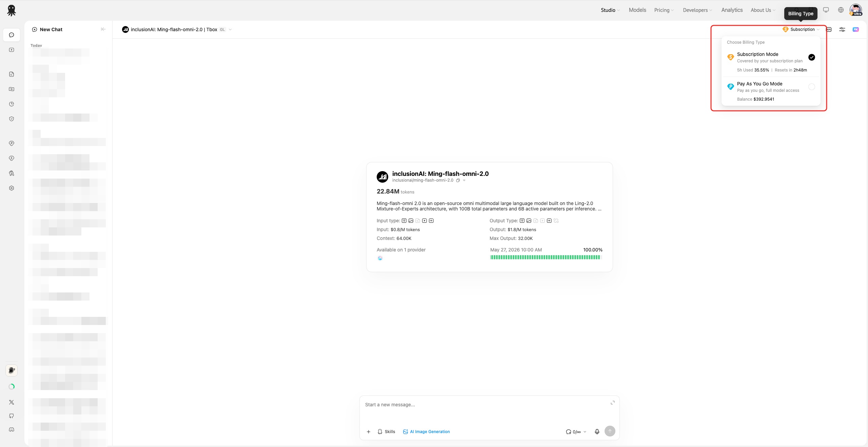
Task: Click the provider logo under Available on 1 provider
Action: (380, 258)
